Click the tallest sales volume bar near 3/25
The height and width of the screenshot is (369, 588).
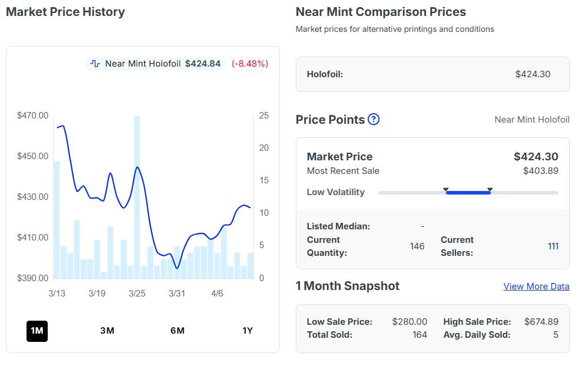(x=137, y=197)
